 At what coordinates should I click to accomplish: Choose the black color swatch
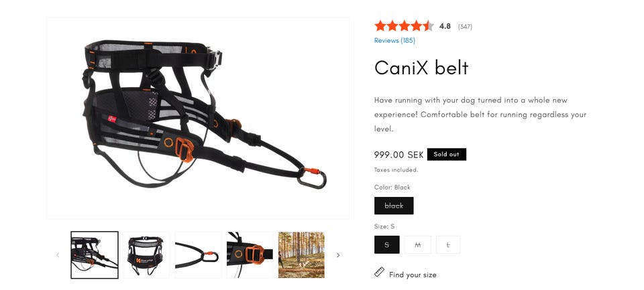click(x=394, y=206)
